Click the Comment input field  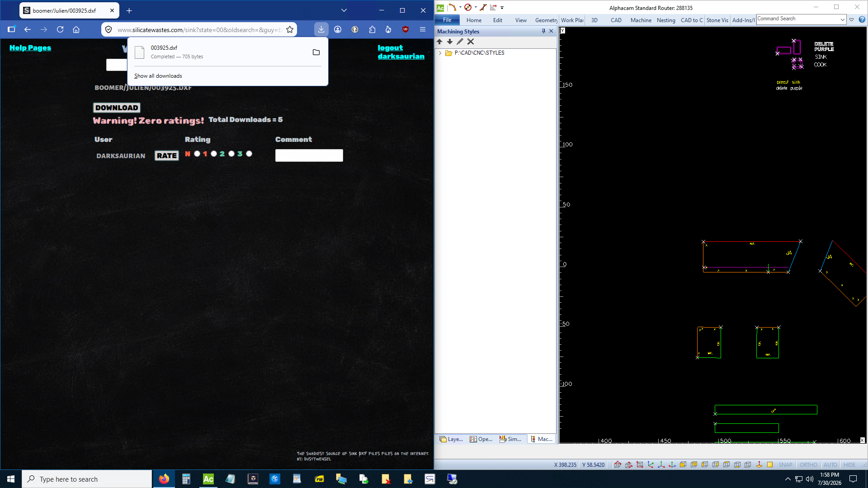coord(309,155)
